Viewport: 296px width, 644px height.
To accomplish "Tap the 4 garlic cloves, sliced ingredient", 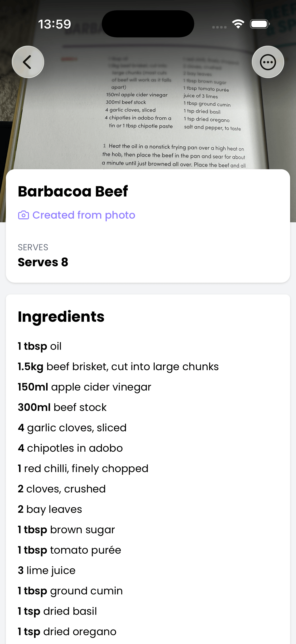I will 72,428.
